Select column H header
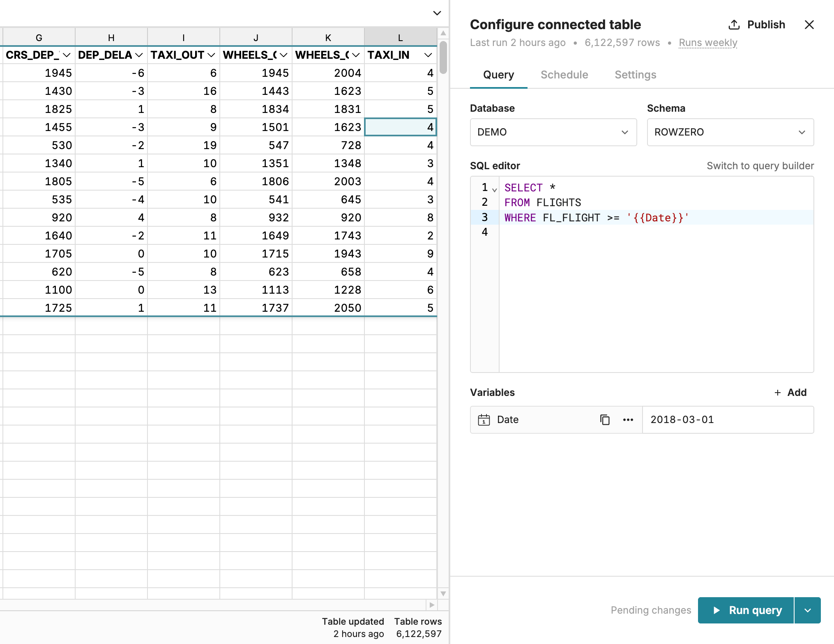The height and width of the screenshot is (644, 834). coord(111,37)
